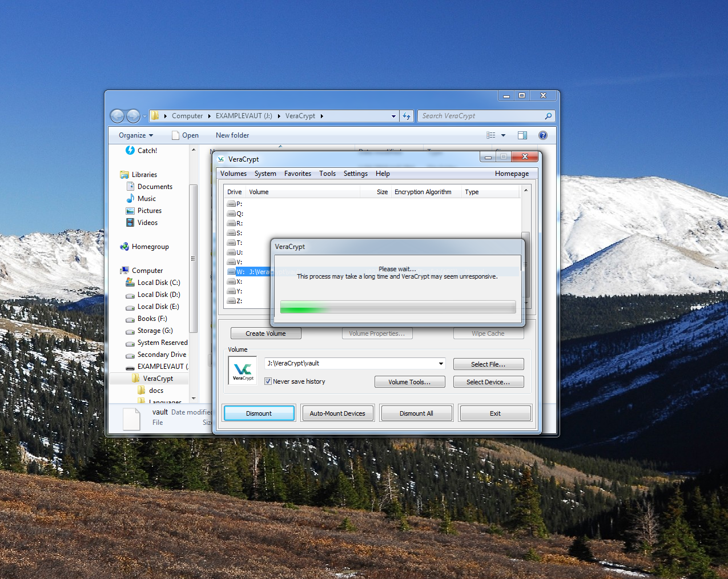The image size is (728, 579).
Task: Open Storage (G:) drive in sidebar
Action: coord(149,331)
